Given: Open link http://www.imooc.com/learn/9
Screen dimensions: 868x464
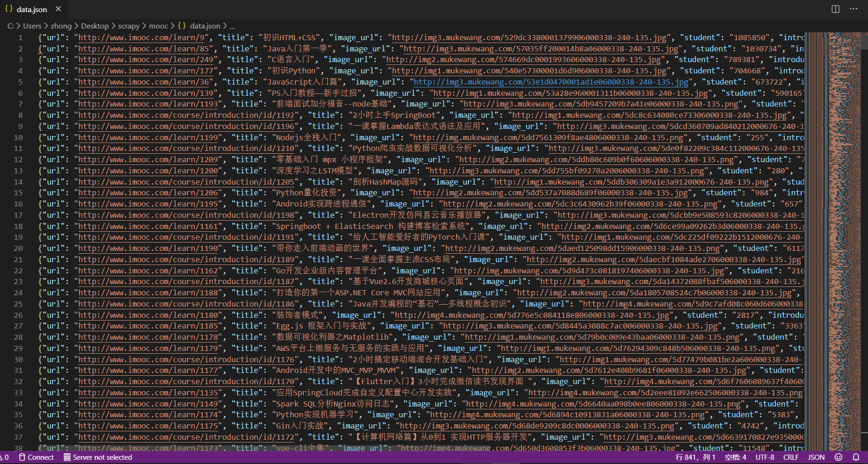Looking at the screenshot, I should click(x=142, y=37).
